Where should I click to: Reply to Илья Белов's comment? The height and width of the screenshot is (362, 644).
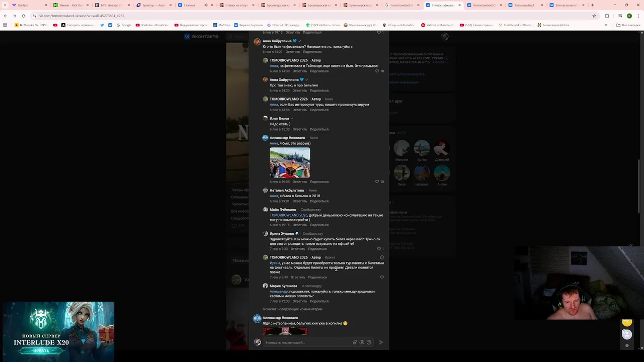pos(300,129)
